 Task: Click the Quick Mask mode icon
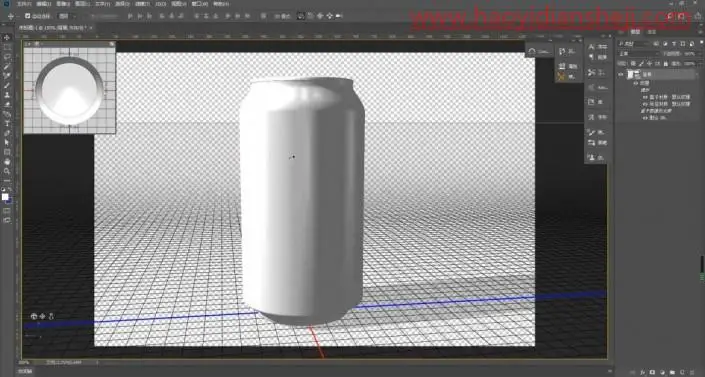(x=7, y=210)
